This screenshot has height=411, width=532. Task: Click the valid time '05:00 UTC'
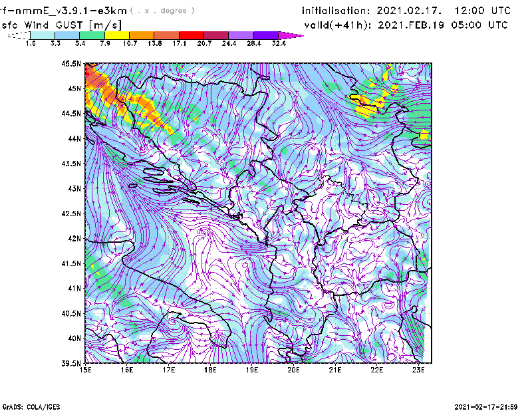tap(479, 25)
